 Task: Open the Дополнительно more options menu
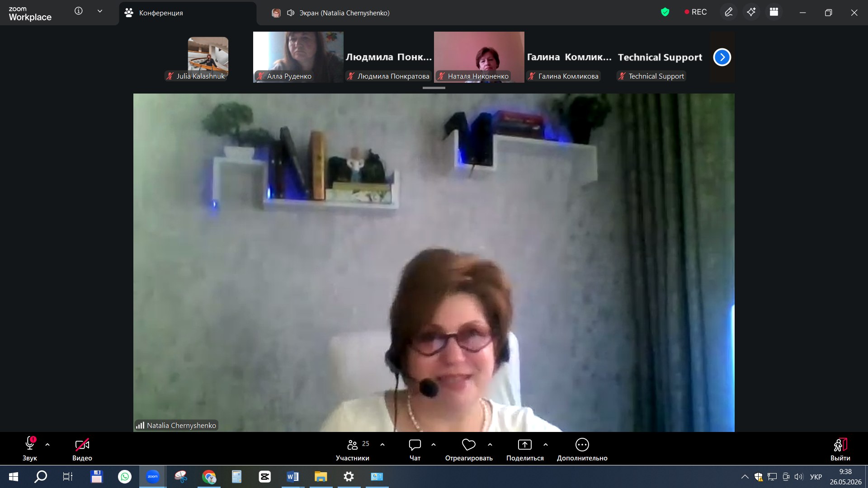coord(582,449)
